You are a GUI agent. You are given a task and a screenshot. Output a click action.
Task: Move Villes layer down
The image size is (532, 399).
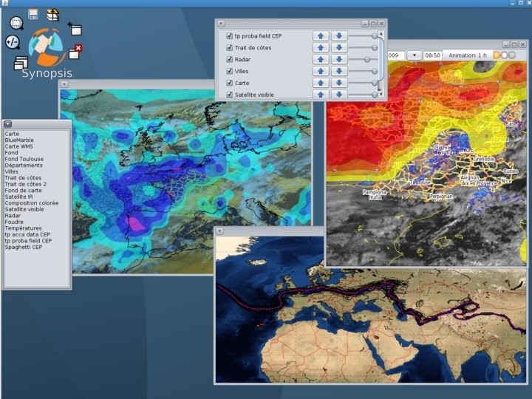(339, 71)
